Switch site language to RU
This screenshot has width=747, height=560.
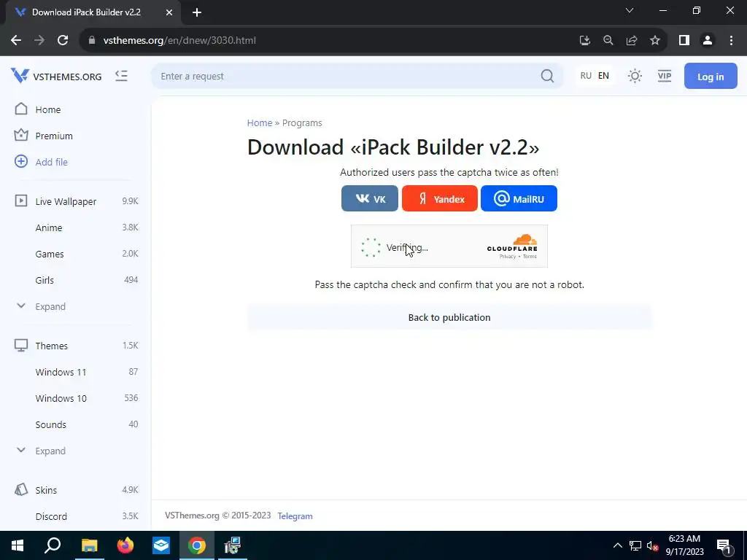[586, 76]
